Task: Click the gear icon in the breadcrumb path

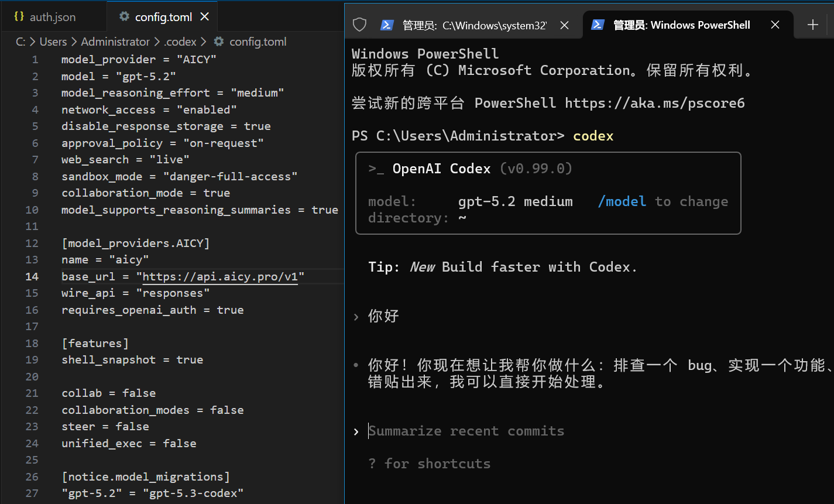Action: (219, 42)
